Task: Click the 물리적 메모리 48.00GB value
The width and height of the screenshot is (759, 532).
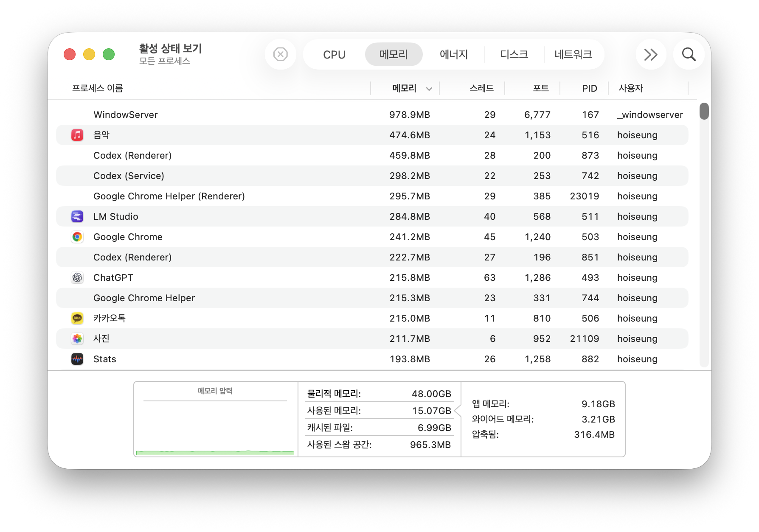Action: tap(431, 394)
